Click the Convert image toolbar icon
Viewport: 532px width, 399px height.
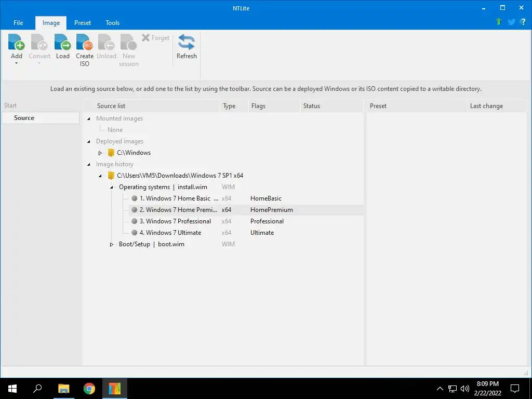(39, 42)
